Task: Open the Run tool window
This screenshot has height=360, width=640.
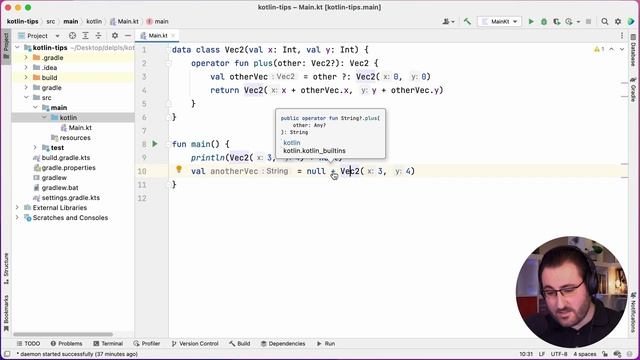Action: point(326,344)
